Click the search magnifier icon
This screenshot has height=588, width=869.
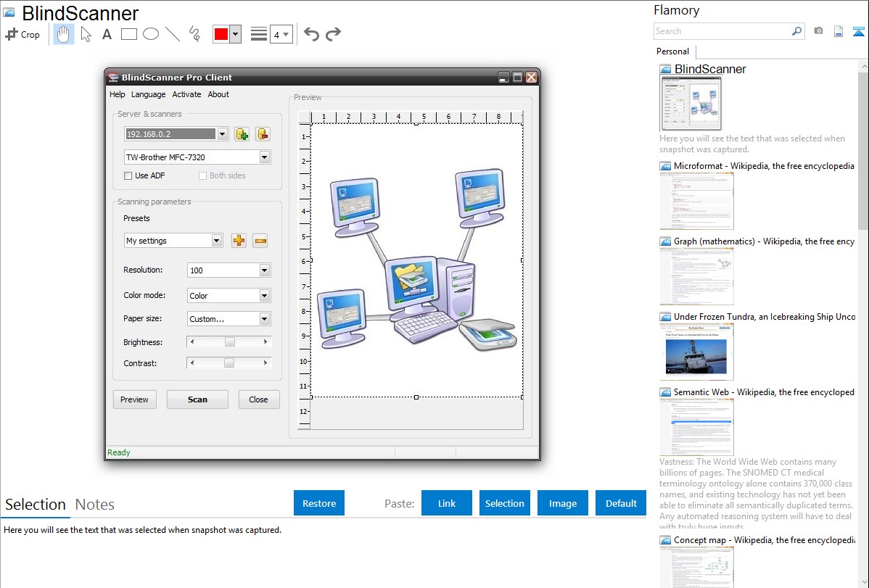click(x=796, y=31)
